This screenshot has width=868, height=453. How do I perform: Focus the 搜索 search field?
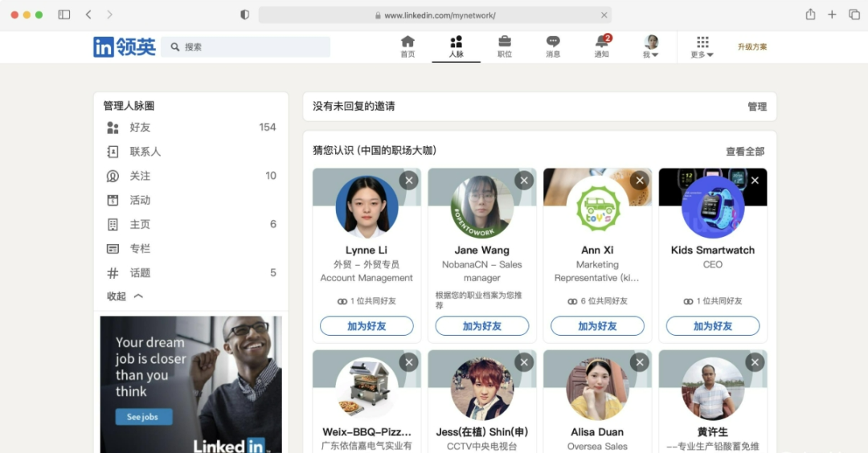pos(246,47)
